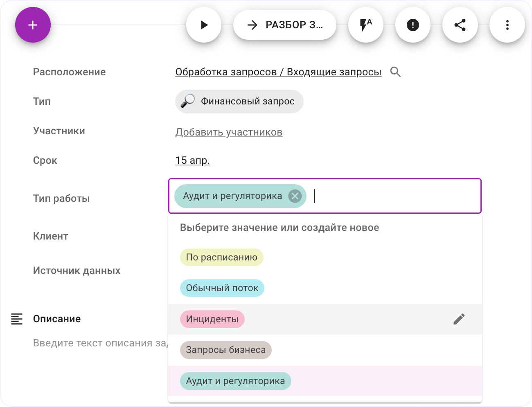Open the 15 апр. due date
This screenshot has width=532, height=407.
pos(192,161)
